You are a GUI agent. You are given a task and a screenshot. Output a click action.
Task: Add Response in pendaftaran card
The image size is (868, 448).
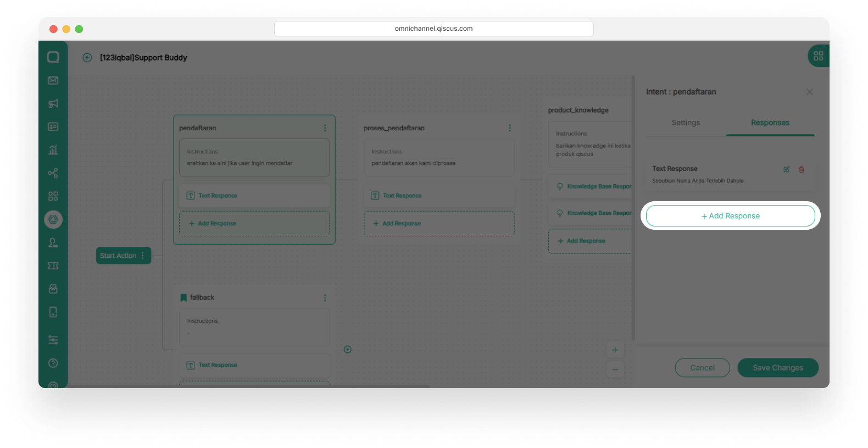(x=254, y=224)
